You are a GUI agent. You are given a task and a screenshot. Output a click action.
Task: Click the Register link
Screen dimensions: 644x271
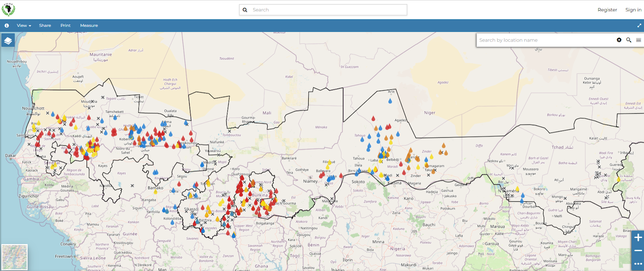[607, 10]
